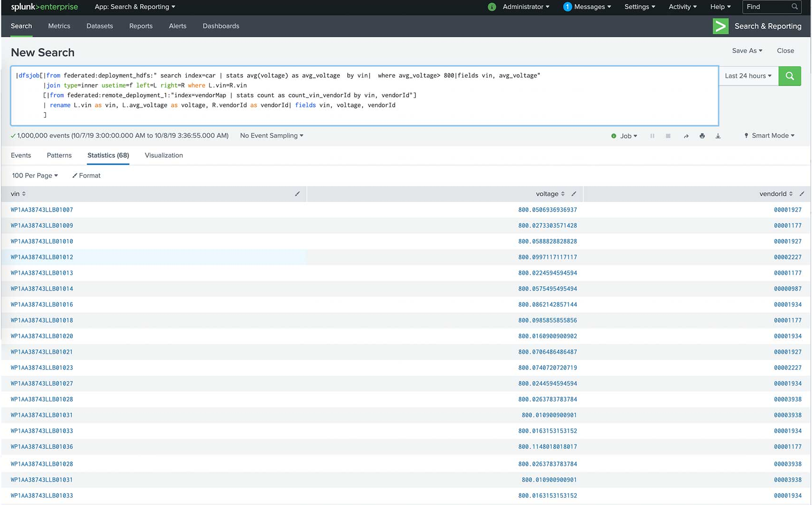Switch to the Events tab
The width and height of the screenshot is (812, 505).
coord(21,155)
